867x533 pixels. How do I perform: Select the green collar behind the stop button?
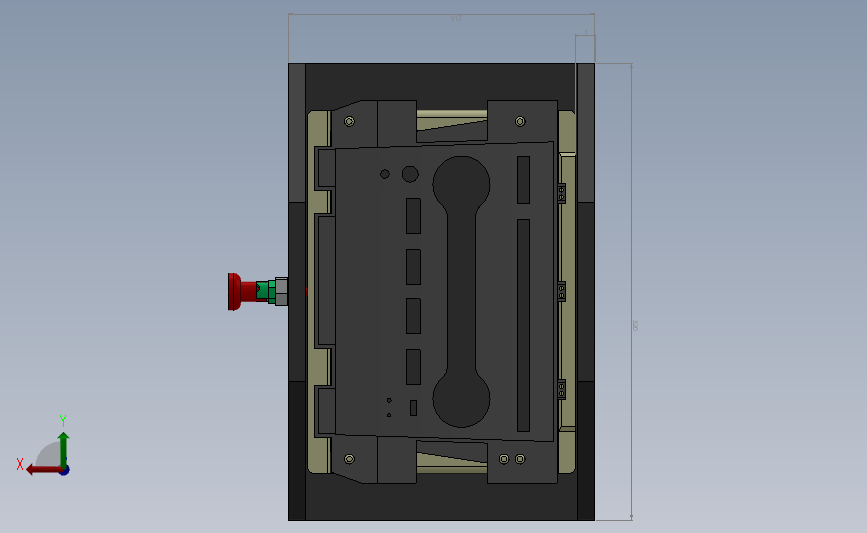pyautogui.click(x=267, y=291)
